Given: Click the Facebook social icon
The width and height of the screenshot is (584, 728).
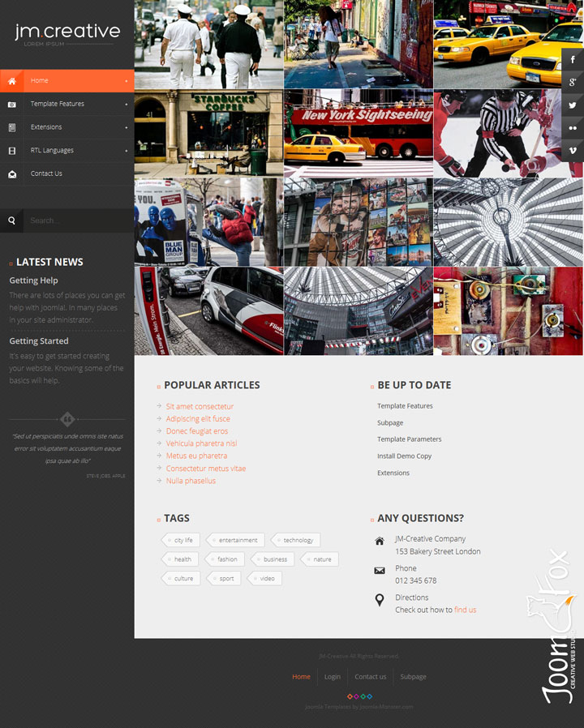Looking at the screenshot, I should click(x=573, y=59).
